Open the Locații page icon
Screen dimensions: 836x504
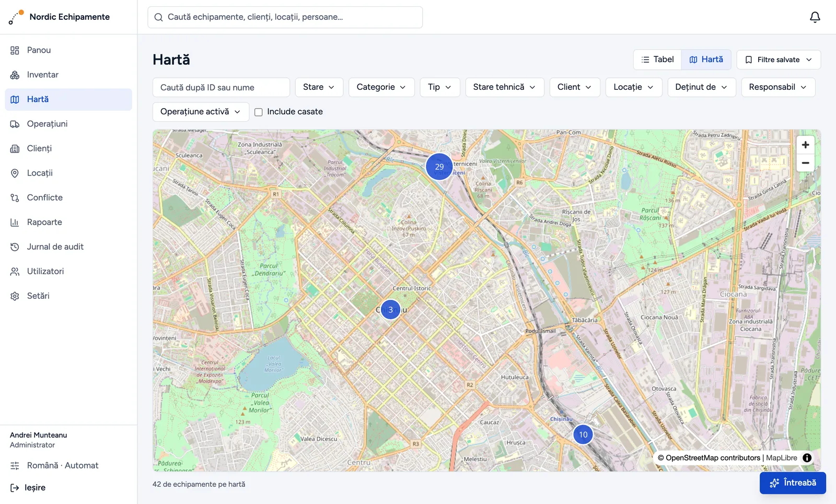point(15,173)
